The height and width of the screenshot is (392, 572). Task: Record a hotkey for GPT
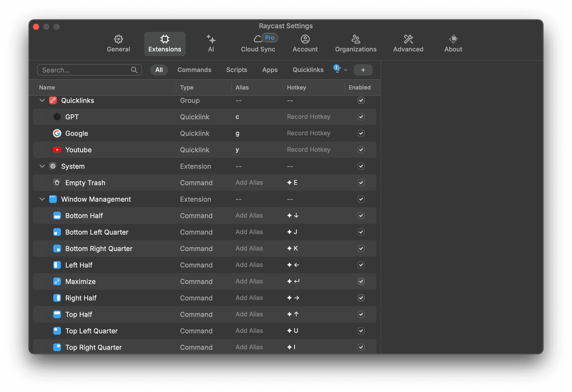[308, 117]
